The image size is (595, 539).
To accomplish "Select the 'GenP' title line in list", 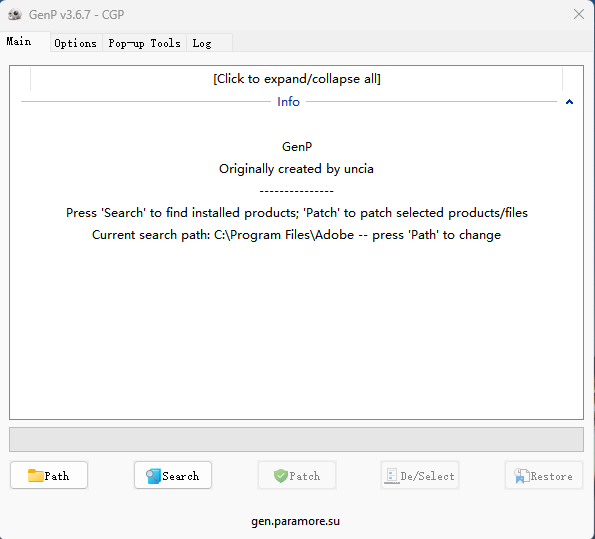I will coord(297,147).
